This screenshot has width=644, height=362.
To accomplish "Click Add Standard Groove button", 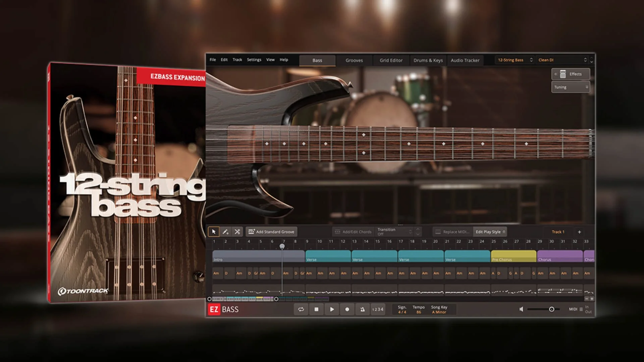I will (x=271, y=232).
